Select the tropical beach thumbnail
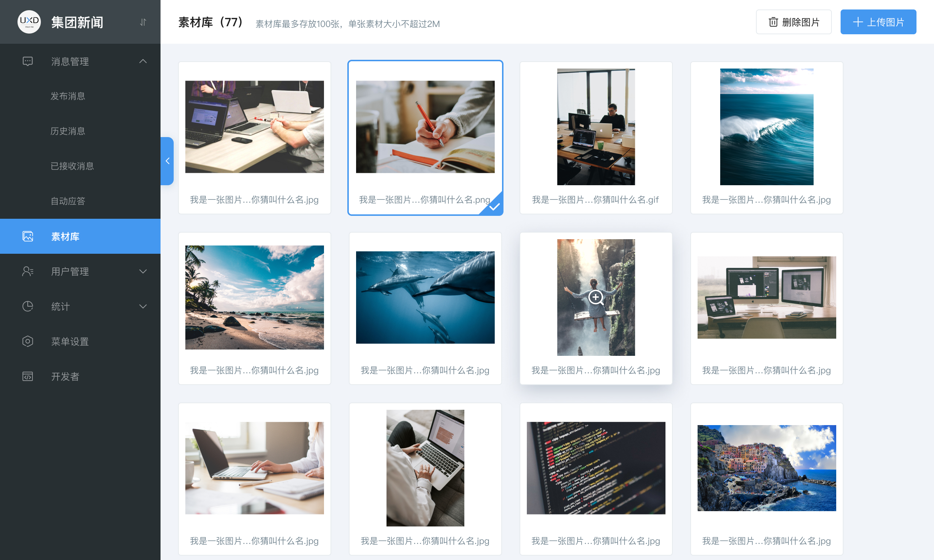 [254, 297]
